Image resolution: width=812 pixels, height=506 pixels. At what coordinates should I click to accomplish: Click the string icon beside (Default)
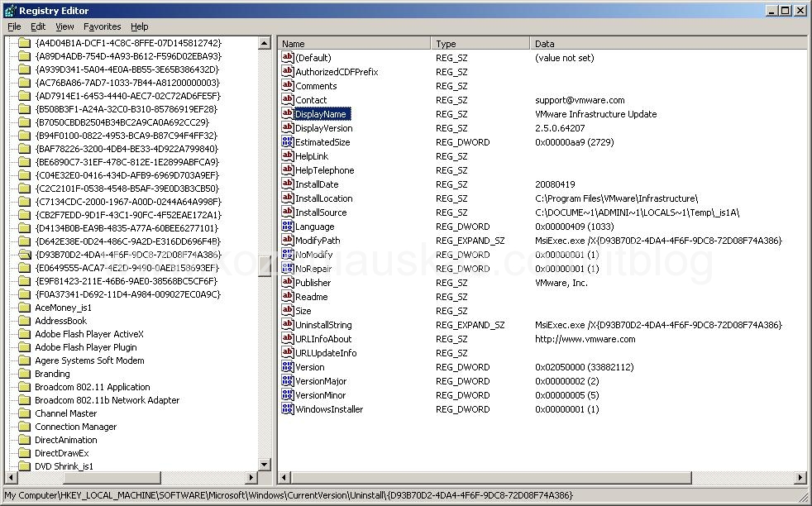pos(288,57)
